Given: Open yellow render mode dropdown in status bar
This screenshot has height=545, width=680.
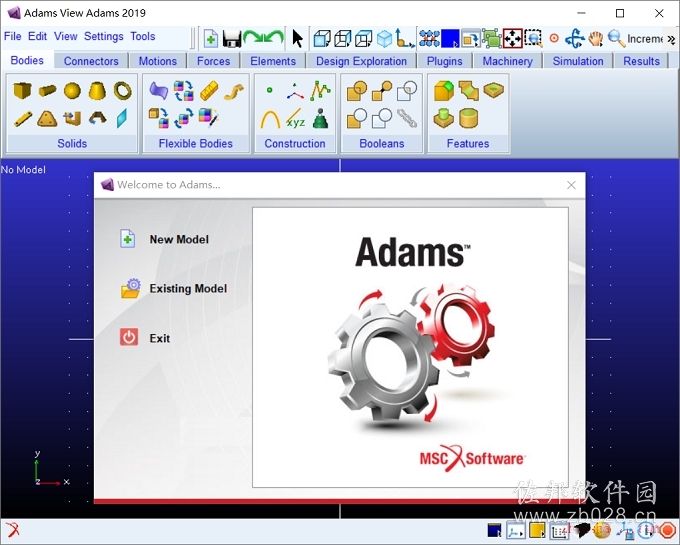Looking at the screenshot, I should 537,531.
